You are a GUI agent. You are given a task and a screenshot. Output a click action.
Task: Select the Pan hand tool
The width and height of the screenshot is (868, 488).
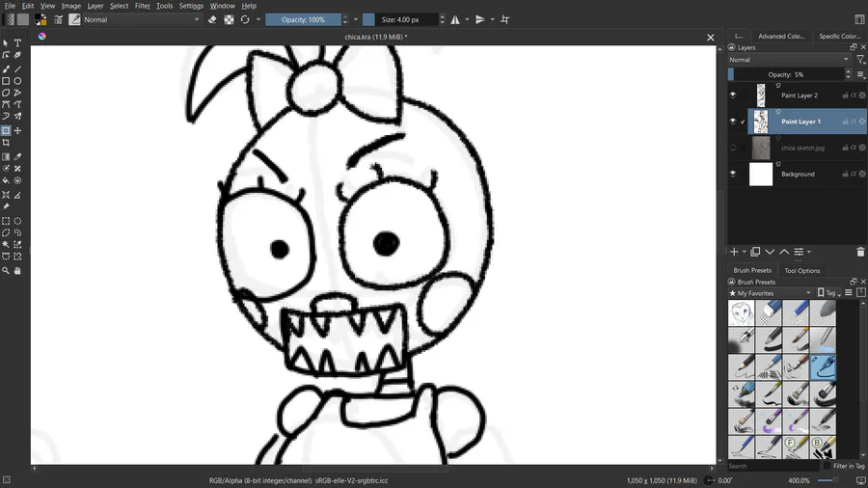[x=17, y=271]
